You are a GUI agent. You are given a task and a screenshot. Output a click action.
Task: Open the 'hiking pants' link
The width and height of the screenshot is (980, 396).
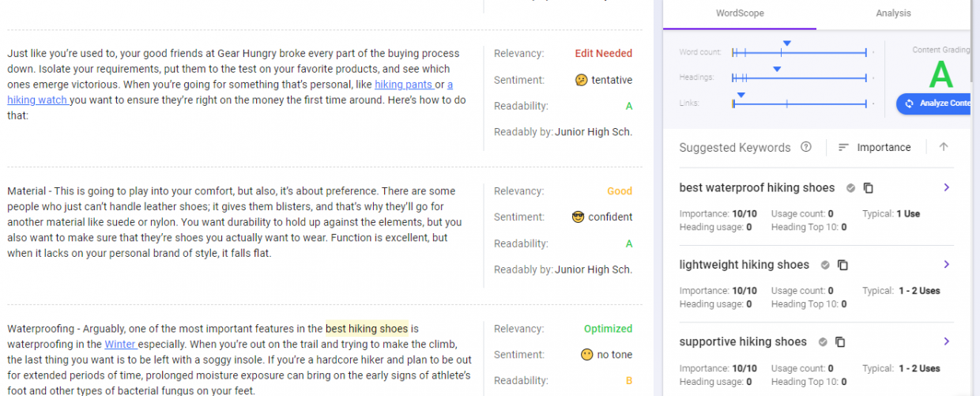pyautogui.click(x=404, y=85)
